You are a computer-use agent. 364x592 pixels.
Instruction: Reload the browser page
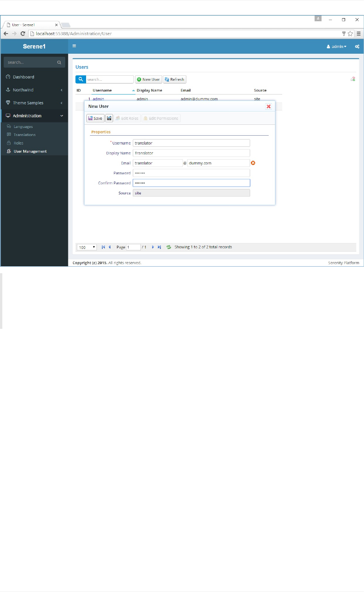(23, 34)
